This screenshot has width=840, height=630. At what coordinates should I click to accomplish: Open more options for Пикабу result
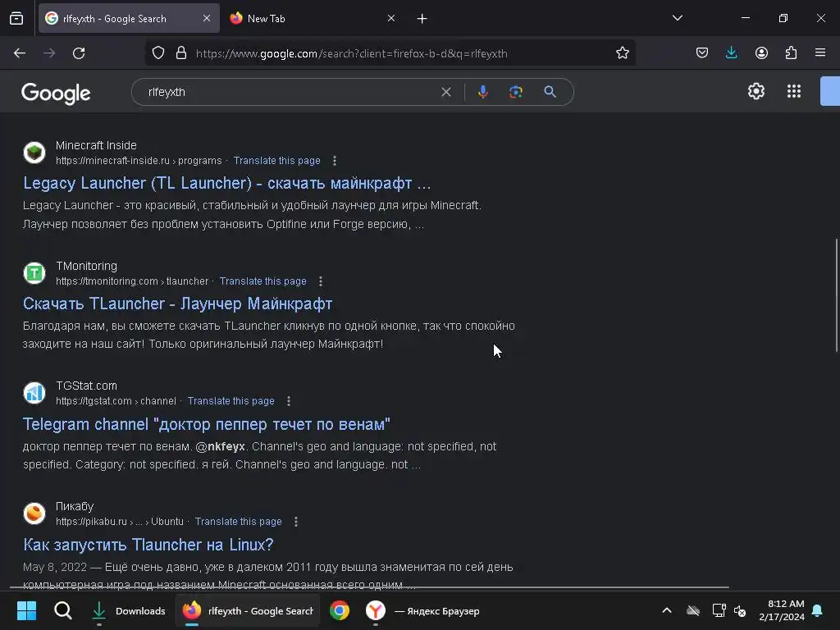pos(295,522)
